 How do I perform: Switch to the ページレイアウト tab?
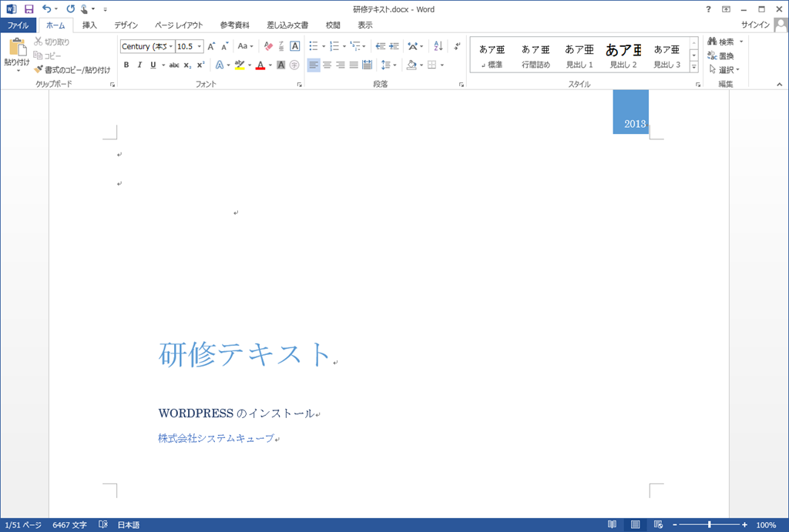tap(179, 25)
